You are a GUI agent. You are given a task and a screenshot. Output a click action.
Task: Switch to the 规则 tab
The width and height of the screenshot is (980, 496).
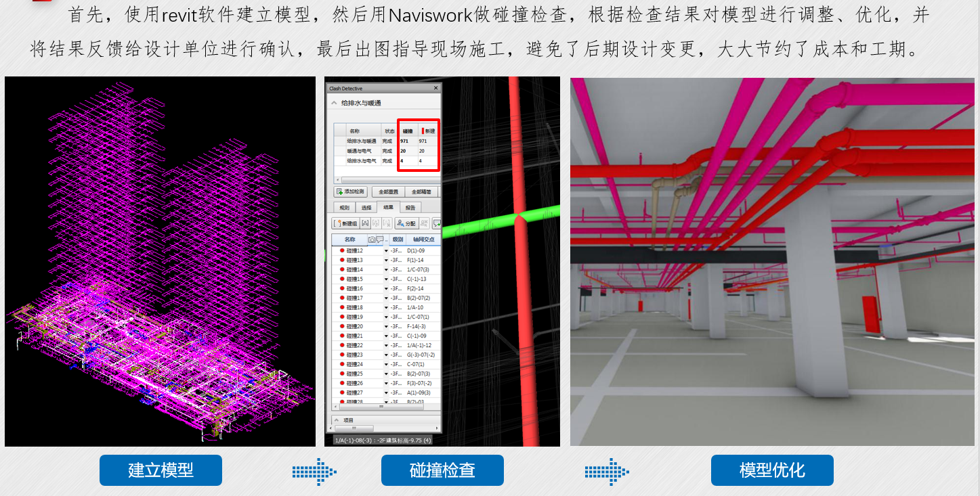coord(345,207)
